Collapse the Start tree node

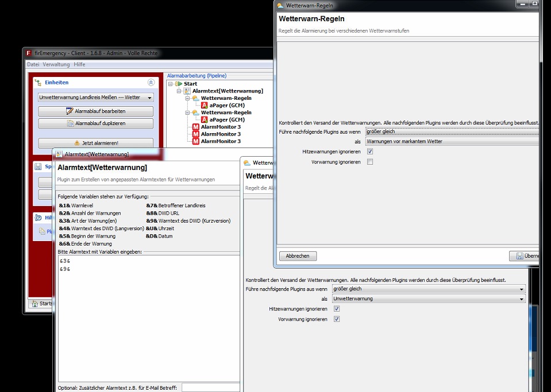point(171,84)
